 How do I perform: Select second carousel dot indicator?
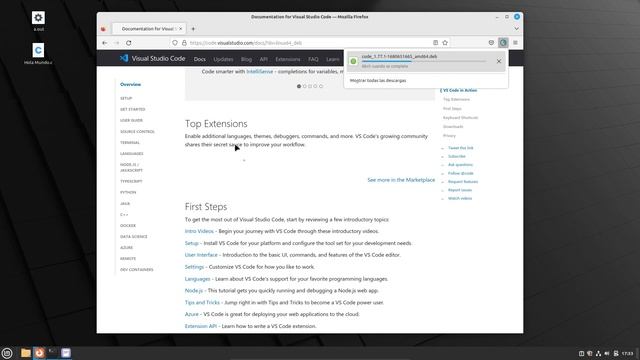pos(304,86)
